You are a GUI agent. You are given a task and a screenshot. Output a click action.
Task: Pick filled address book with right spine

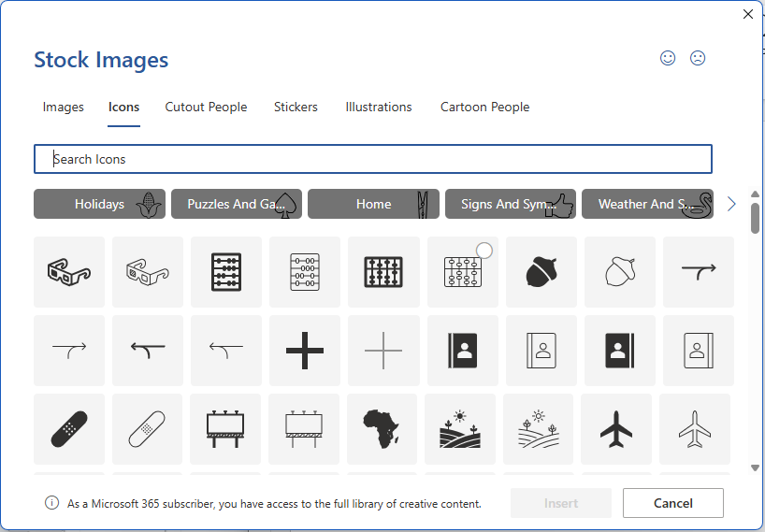[620, 350]
